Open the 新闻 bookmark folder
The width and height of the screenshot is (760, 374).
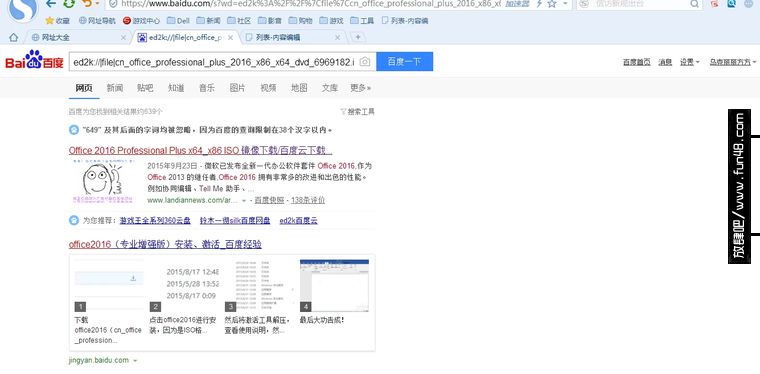click(208, 21)
